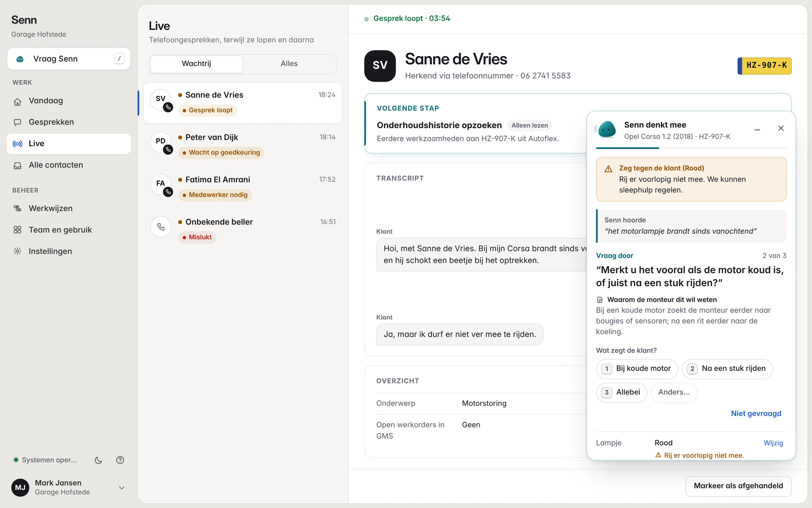The height and width of the screenshot is (508, 812).
Task: Open Werkwijzen via its sidebar icon
Action: [18, 209]
